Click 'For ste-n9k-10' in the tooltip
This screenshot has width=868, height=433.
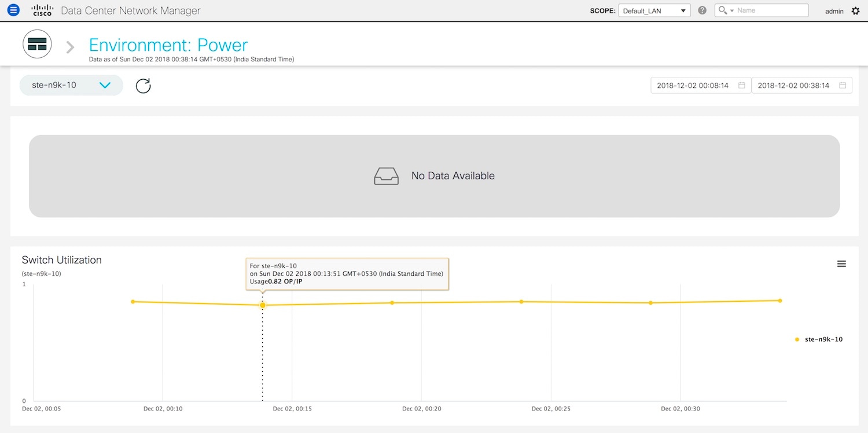273,266
